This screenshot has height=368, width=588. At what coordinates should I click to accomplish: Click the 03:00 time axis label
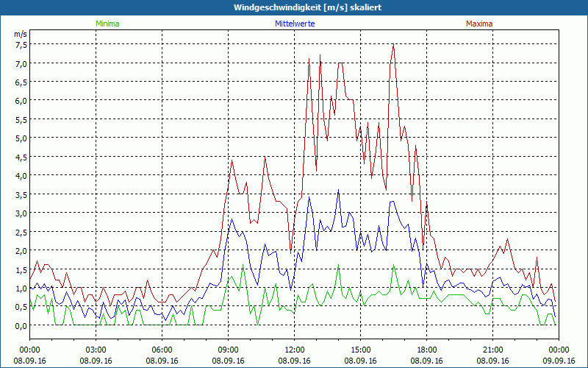click(96, 350)
